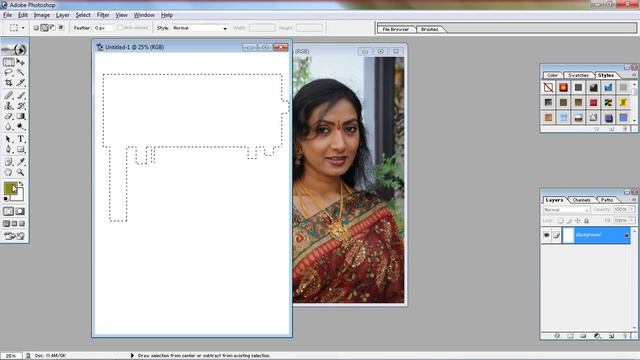Select the Move tool
Viewport: 640px width, 360px height.
point(21,62)
